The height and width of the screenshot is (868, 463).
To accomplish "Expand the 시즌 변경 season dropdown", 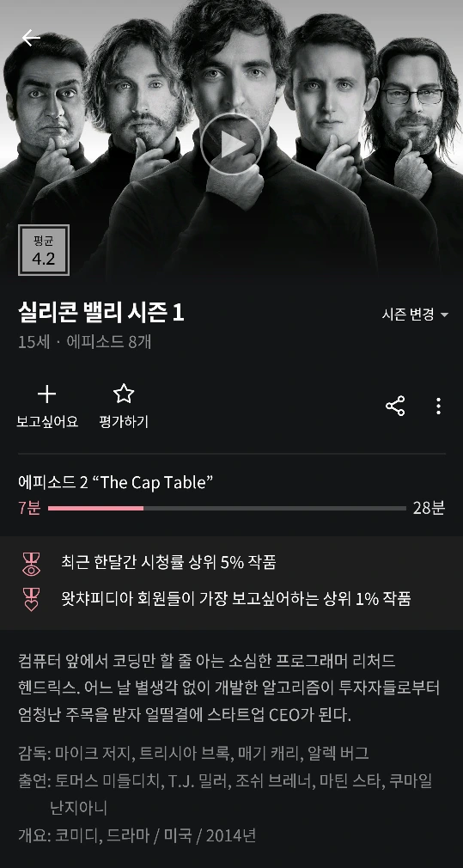I will coord(415,315).
